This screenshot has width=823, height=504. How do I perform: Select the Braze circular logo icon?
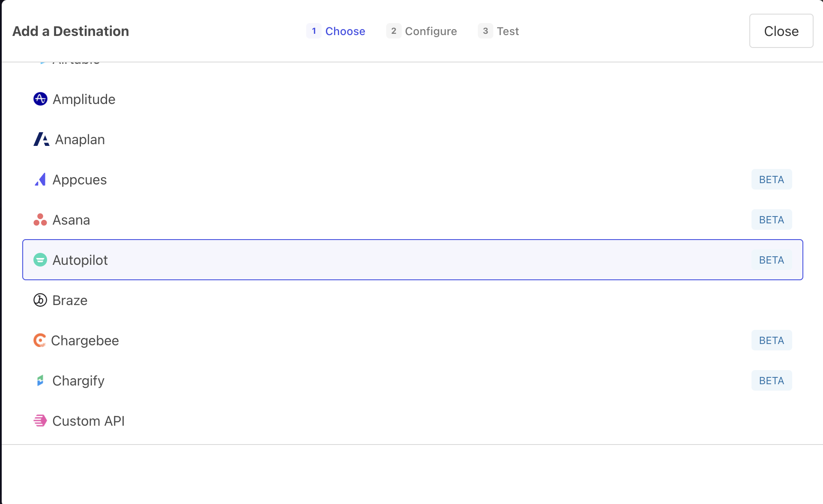(x=40, y=300)
